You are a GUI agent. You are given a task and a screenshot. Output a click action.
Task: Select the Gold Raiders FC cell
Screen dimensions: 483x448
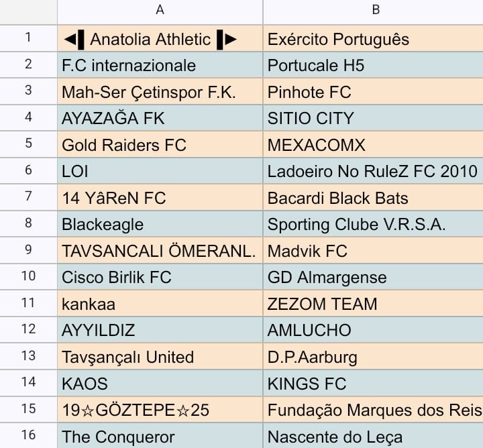[x=160, y=144]
